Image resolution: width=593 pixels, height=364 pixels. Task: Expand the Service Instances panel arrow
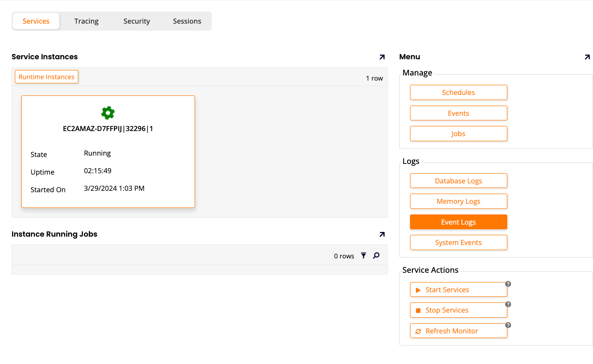click(382, 57)
